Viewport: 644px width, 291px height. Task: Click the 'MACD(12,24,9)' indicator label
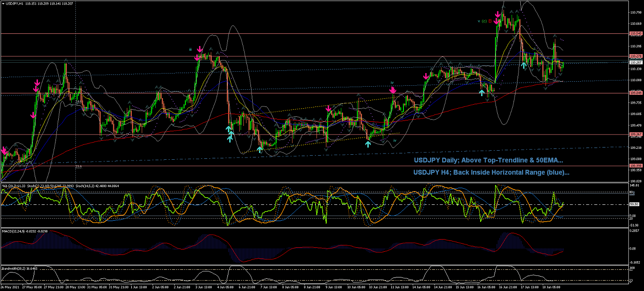tap(12, 231)
